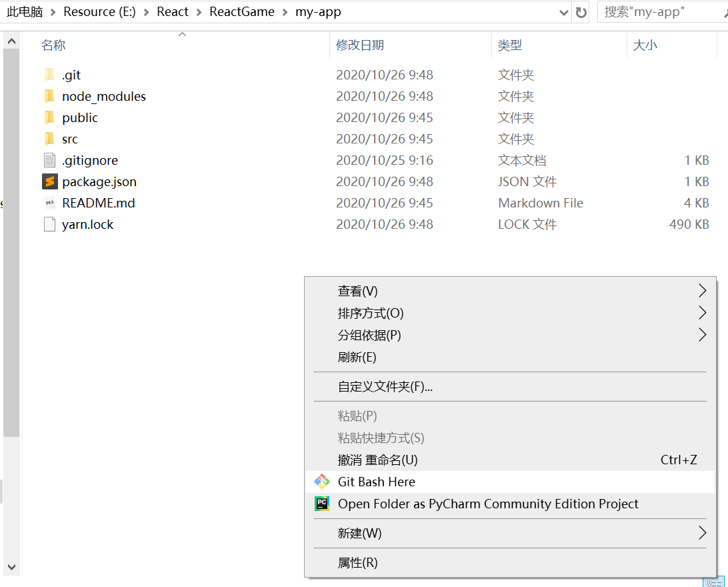Select the README.md file name
Viewport: 728px width, 587px height.
tap(99, 203)
